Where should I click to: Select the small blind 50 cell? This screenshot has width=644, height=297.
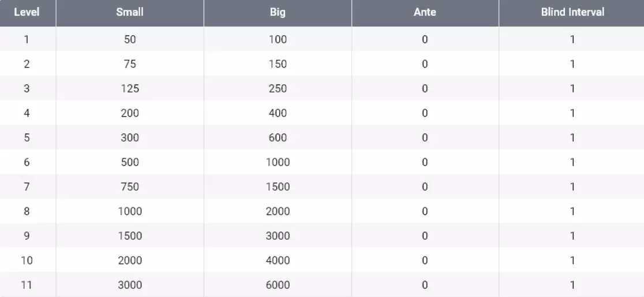pos(130,40)
